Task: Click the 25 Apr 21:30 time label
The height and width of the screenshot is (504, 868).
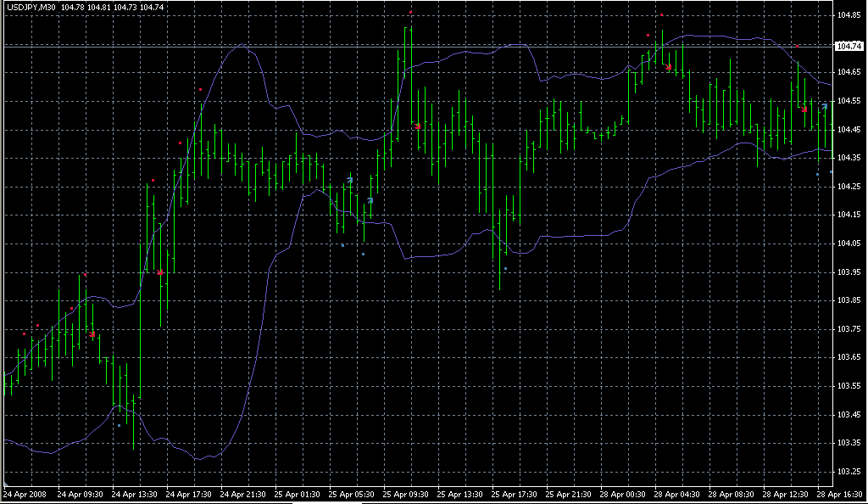Action: (569, 494)
